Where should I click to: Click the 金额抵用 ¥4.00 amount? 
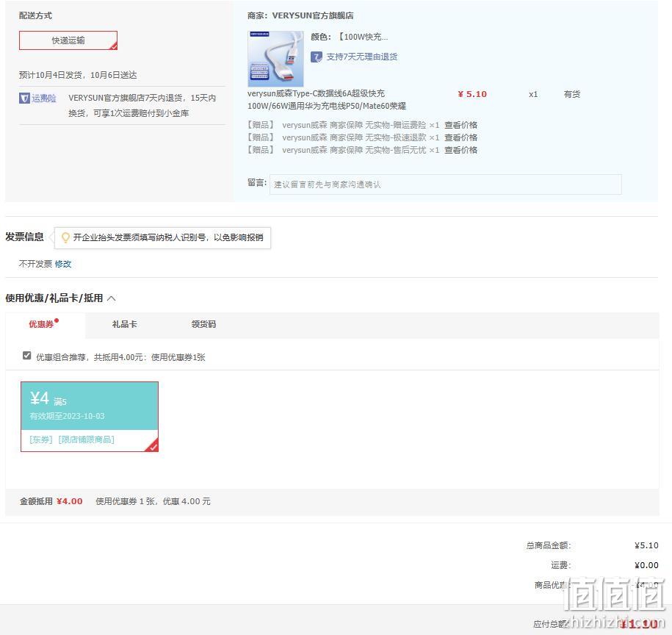[x=70, y=501]
